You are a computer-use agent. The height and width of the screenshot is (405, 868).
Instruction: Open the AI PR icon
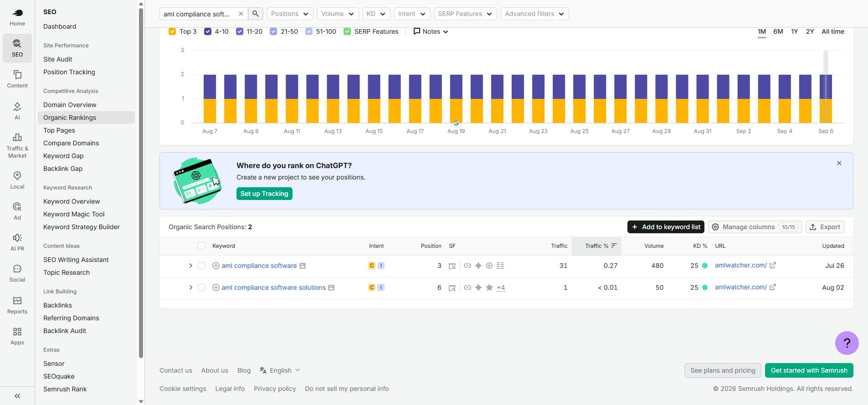(x=17, y=242)
